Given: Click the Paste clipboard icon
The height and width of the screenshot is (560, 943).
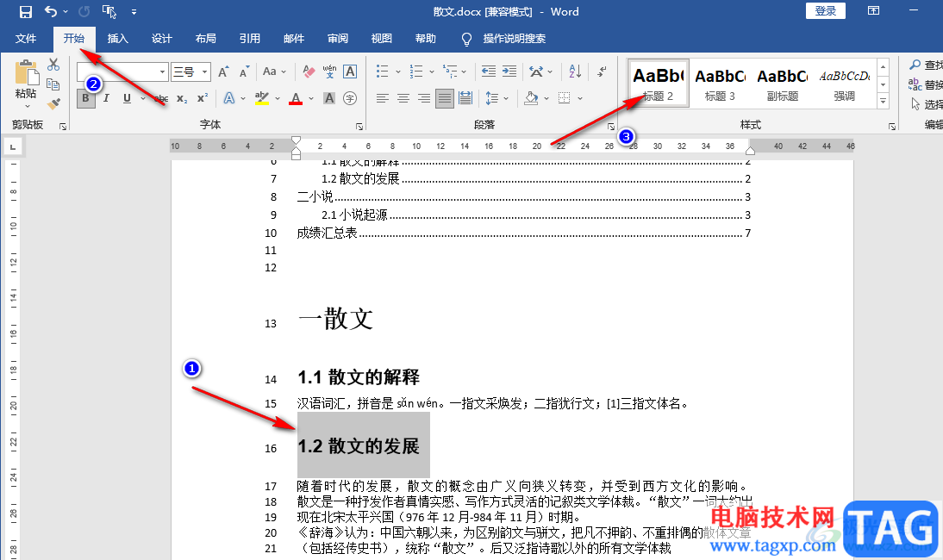Looking at the screenshot, I should coord(26,72).
